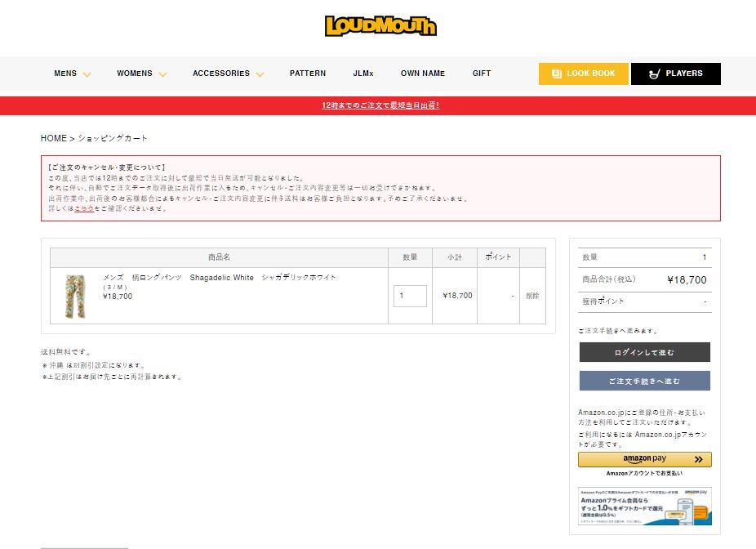This screenshot has height=549, width=756.
Task: Click the Look Book book icon
Action: pyautogui.click(x=557, y=74)
